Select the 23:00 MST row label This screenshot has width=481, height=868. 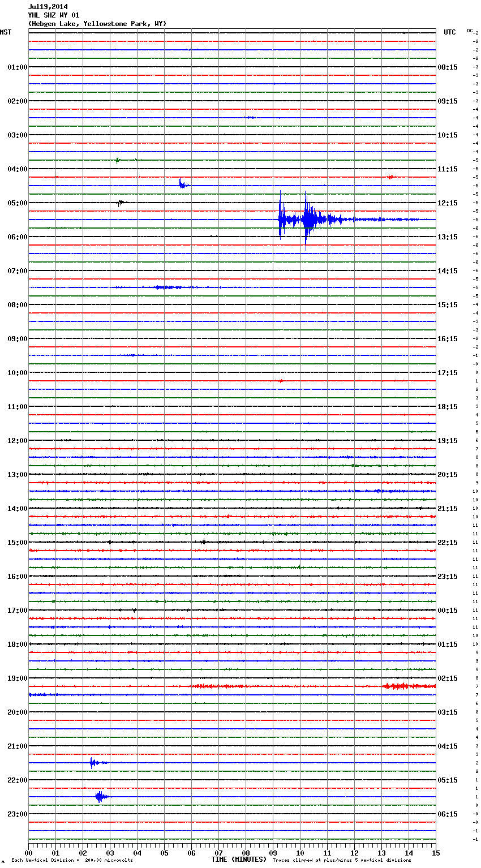tap(17, 814)
